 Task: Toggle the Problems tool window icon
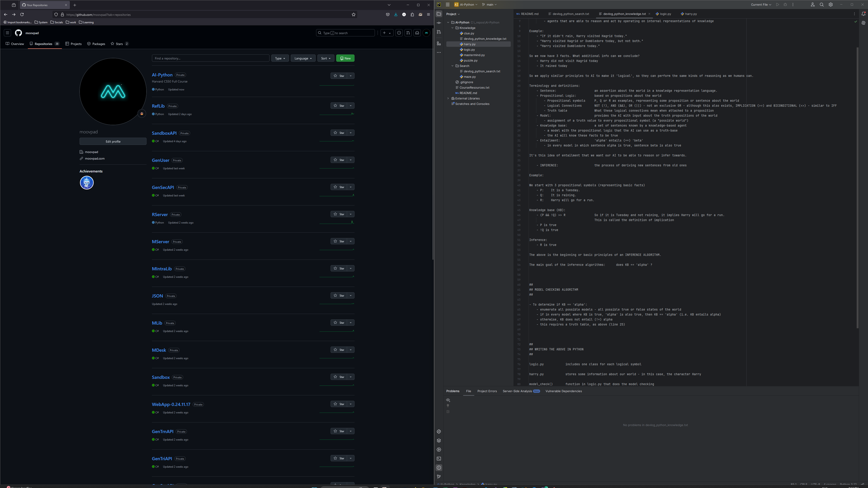[439, 468]
